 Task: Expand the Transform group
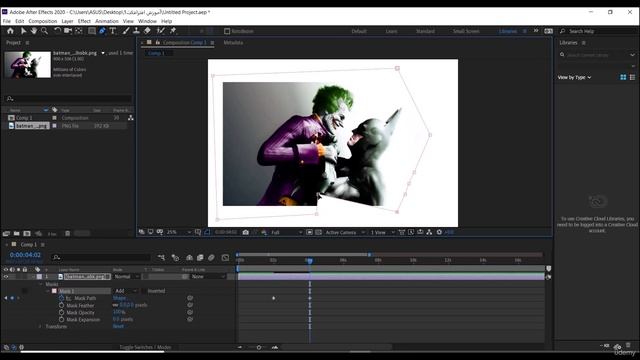(40, 327)
